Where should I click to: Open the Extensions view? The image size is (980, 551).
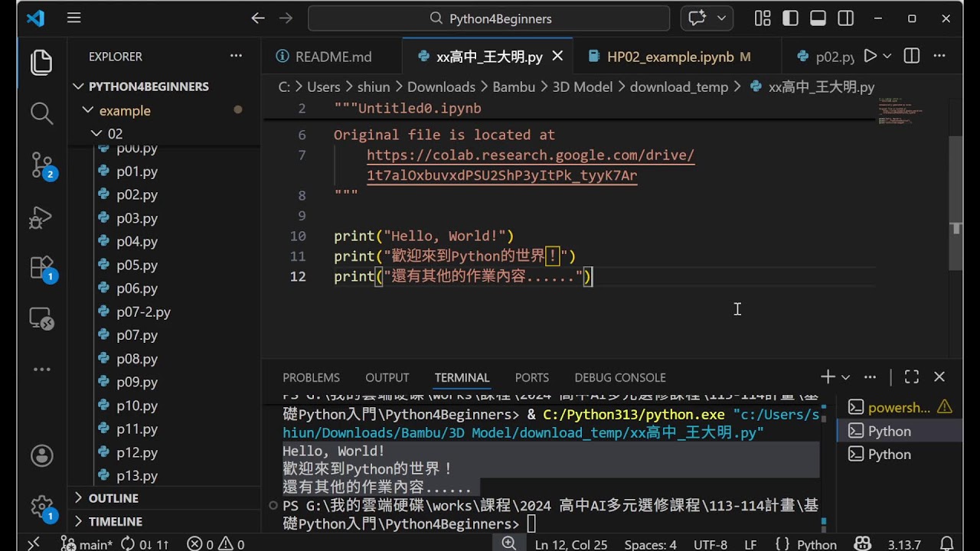coord(41,267)
